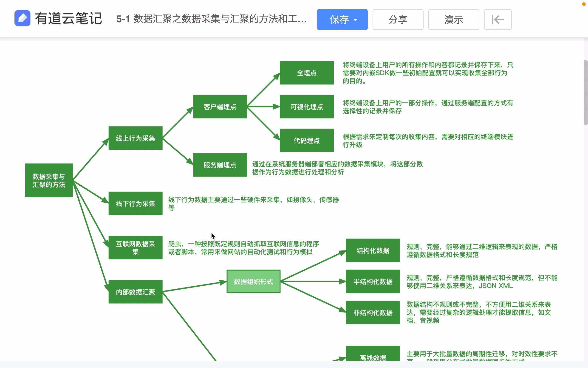The image size is (588, 368).
Task: Click the description mentioning JSON XML
Action: (x=482, y=282)
